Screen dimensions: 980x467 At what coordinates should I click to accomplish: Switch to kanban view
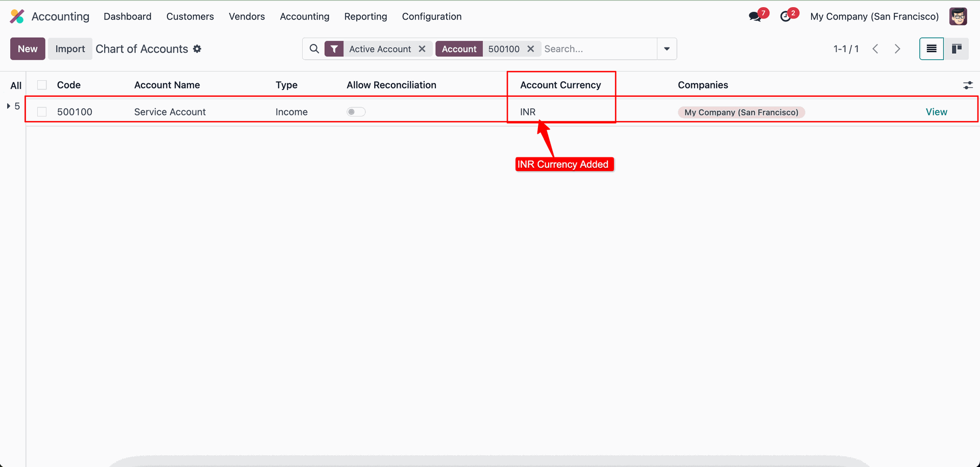(957, 49)
